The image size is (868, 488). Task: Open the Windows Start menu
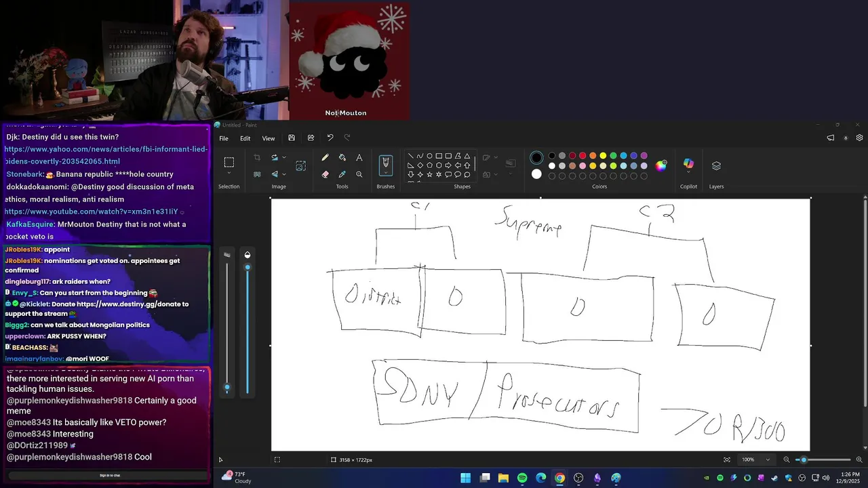tap(466, 478)
